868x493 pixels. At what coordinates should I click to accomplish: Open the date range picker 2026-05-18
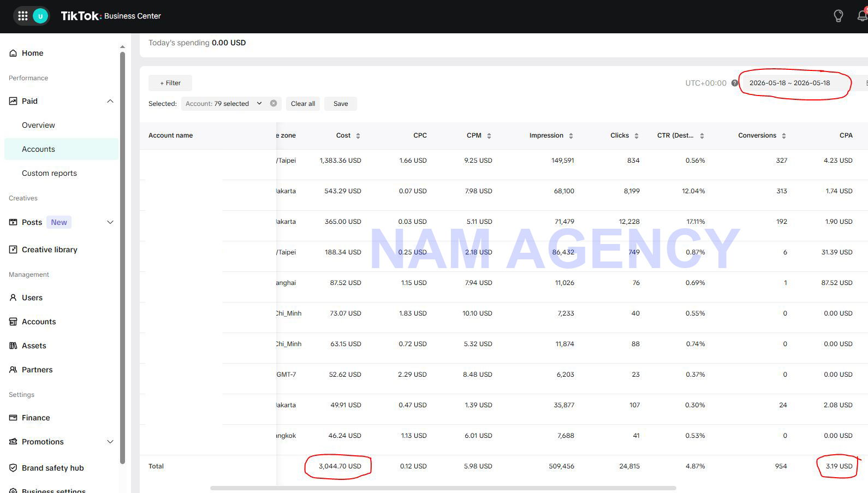789,83
